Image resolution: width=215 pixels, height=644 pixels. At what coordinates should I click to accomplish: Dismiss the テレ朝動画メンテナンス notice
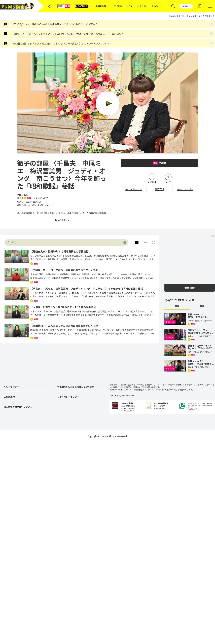(x=211, y=24)
